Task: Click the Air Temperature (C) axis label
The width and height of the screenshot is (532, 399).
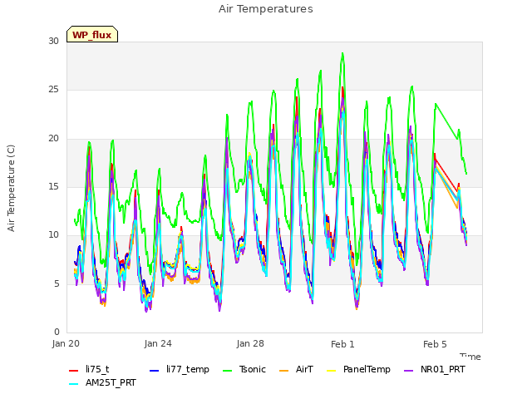Action: pos(11,189)
